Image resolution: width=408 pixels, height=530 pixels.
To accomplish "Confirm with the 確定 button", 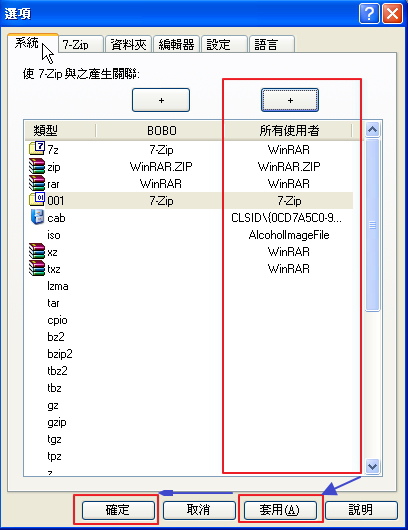I will [118, 510].
